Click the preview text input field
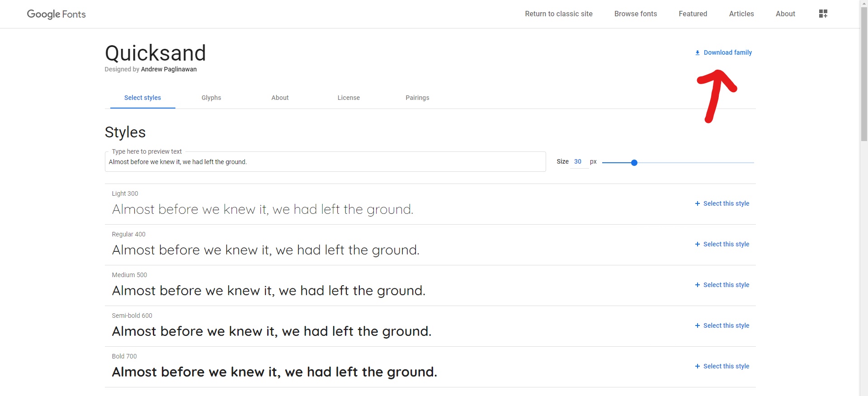 click(x=325, y=162)
